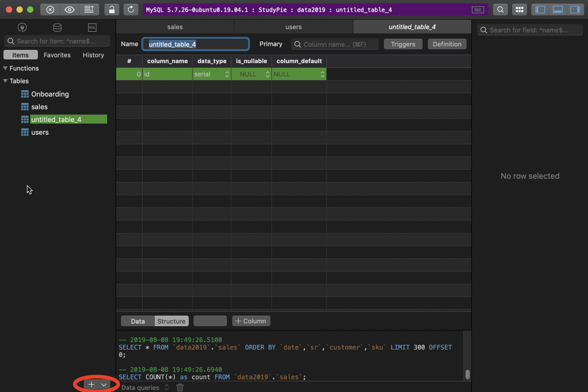Click the magnifier search icon top right
The height and width of the screenshot is (392, 588).
point(500,10)
